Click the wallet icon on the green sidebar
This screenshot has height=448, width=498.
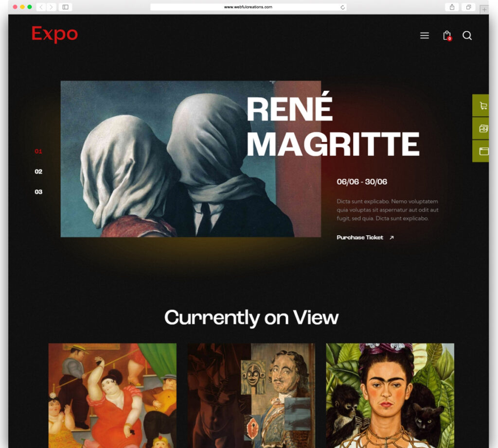[482, 151]
